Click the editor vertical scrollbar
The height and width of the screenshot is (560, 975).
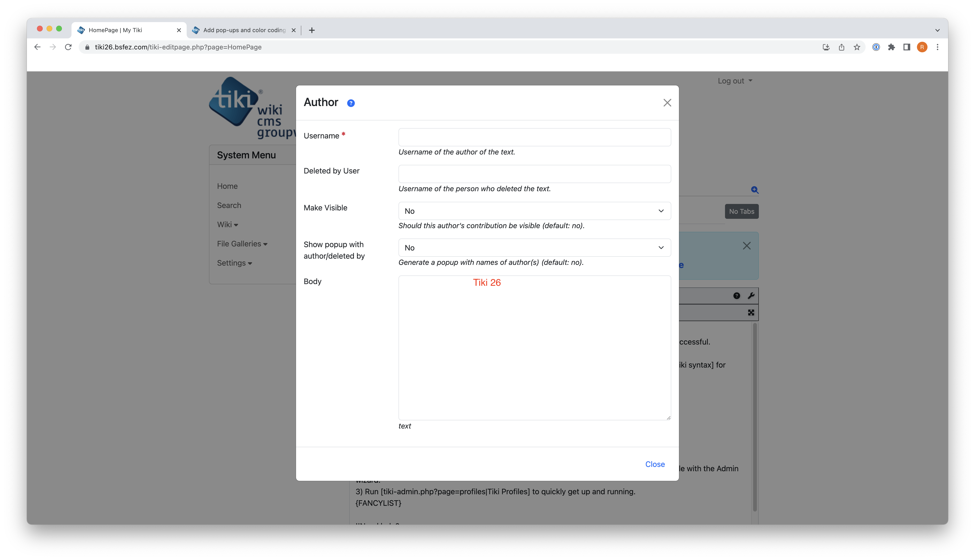pos(755,417)
